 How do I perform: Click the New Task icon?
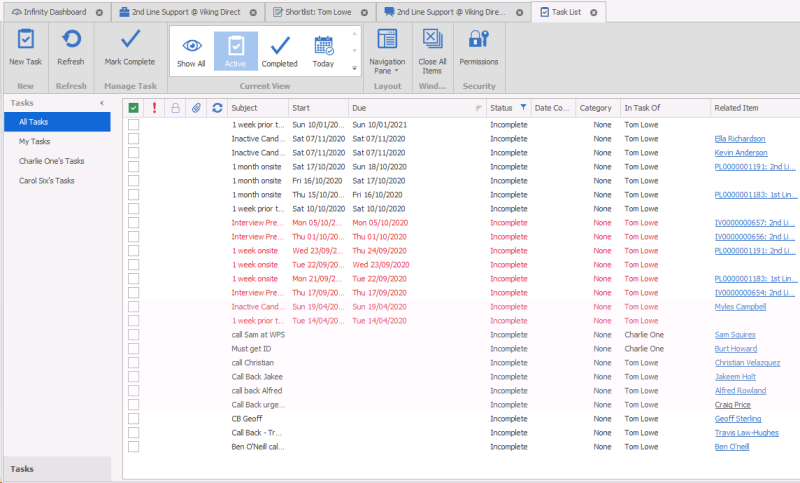coord(26,42)
